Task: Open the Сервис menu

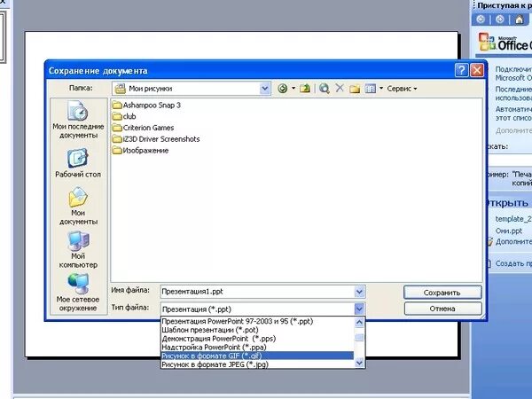Action: pyautogui.click(x=402, y=89)
